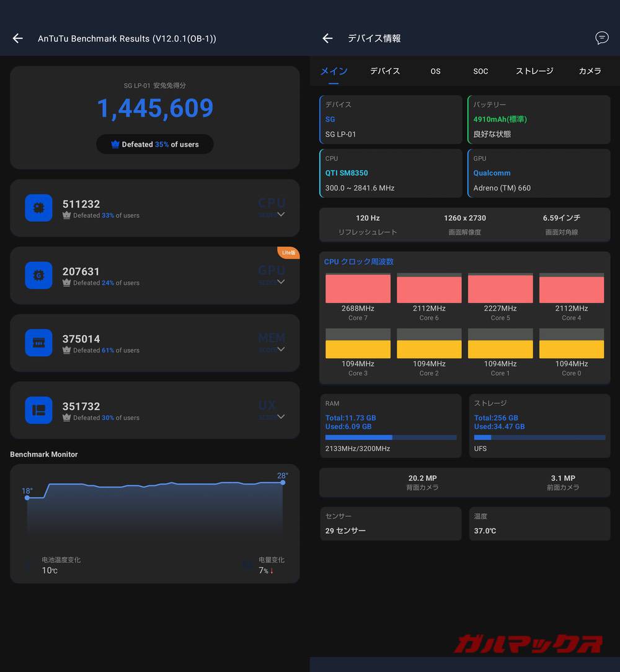Tap the Core 6 frequency bar

pos(429,288)
